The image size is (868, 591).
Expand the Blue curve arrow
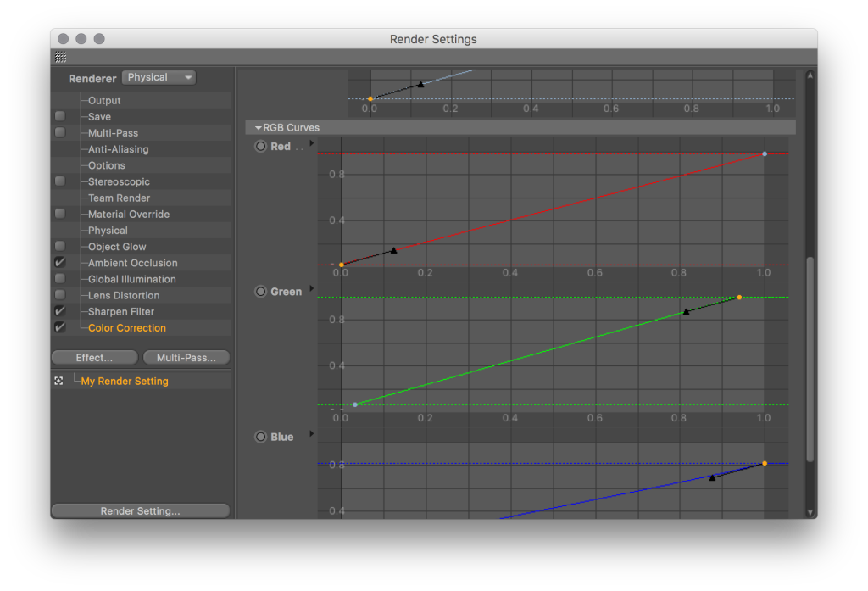pyautogui.click(x=312, y=433)
